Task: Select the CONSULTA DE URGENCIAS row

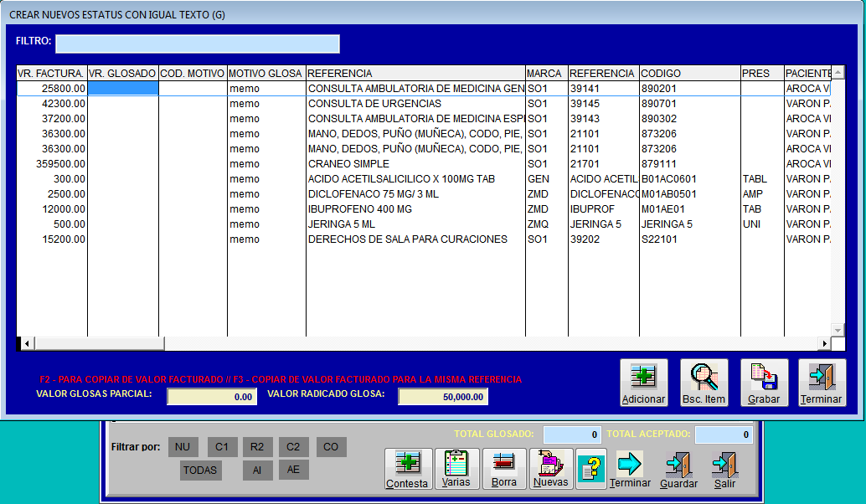Action: (x=424, y=104)
